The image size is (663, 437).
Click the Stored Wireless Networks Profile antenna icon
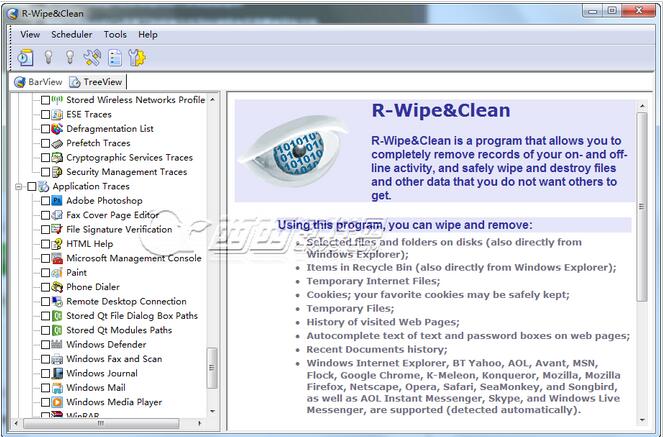tap(57, 100)
